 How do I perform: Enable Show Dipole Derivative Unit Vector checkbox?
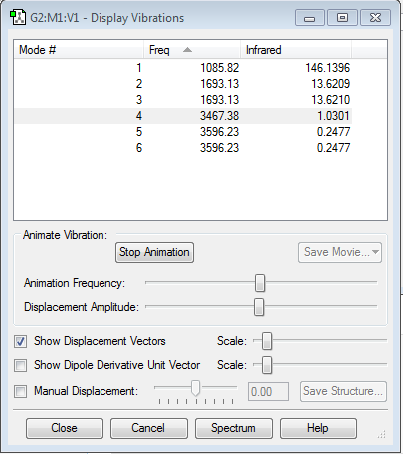tap(20, 365)
